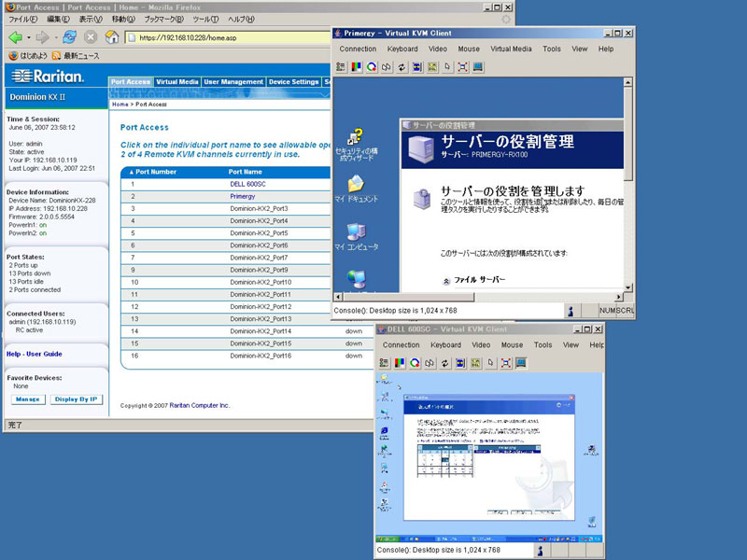Click the My Documents icon on the Primergy remote desktop
Viewport: 747px width, 560px height.
pos(357,189)
